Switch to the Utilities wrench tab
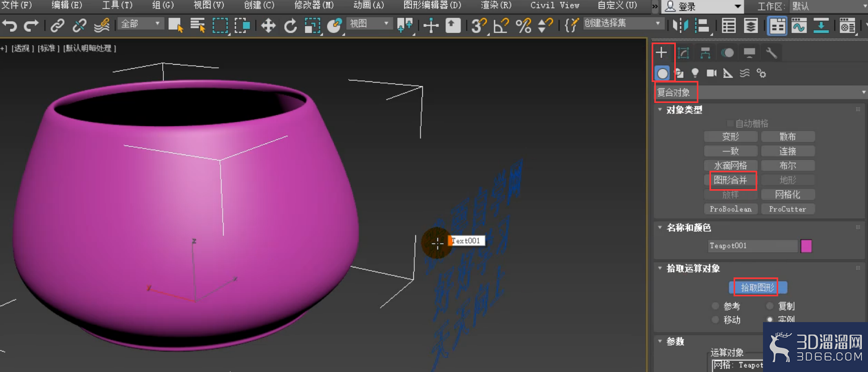 click(x=771, y=53)
